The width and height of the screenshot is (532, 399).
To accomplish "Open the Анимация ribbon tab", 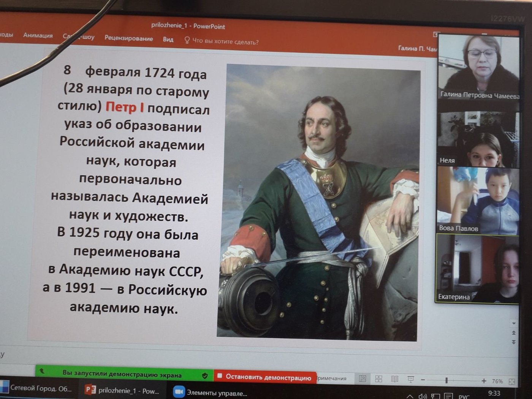I will tap(38, 35).
